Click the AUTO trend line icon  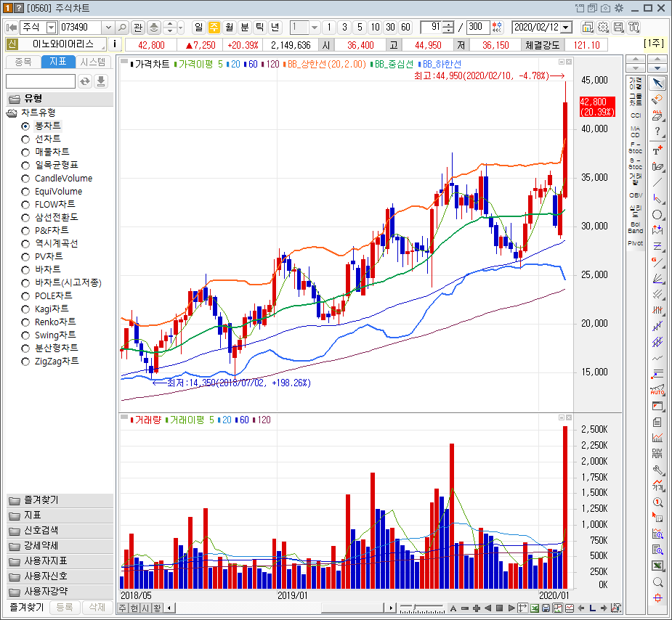[657, 390]
